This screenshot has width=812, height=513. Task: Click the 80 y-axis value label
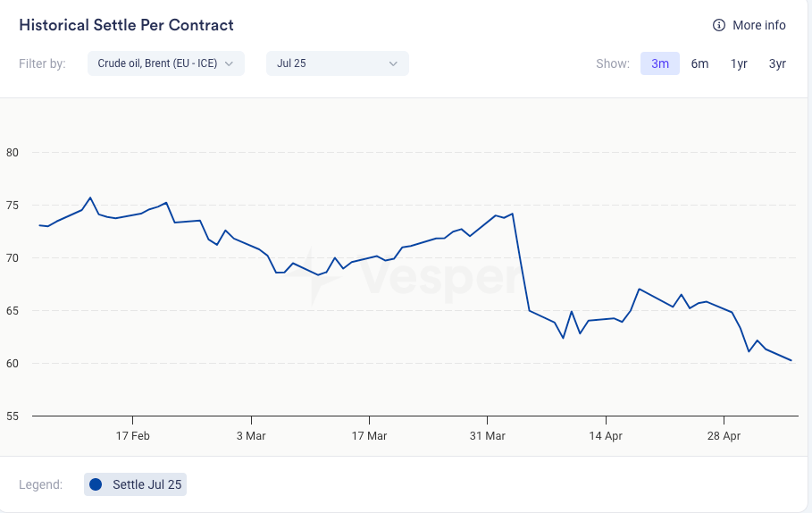pos(13,152)
